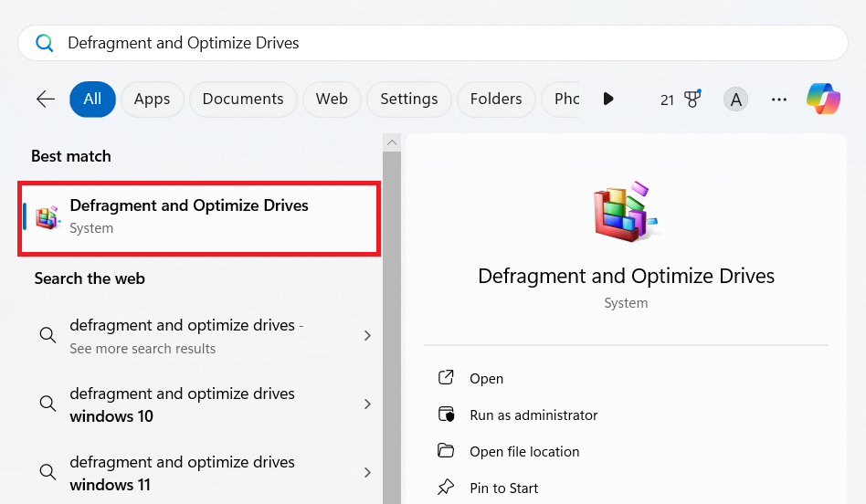This screenshot has height=504, width=866.
Task: Click magnifier icon beside windows 11 suggestion
Action: [48, 472]
